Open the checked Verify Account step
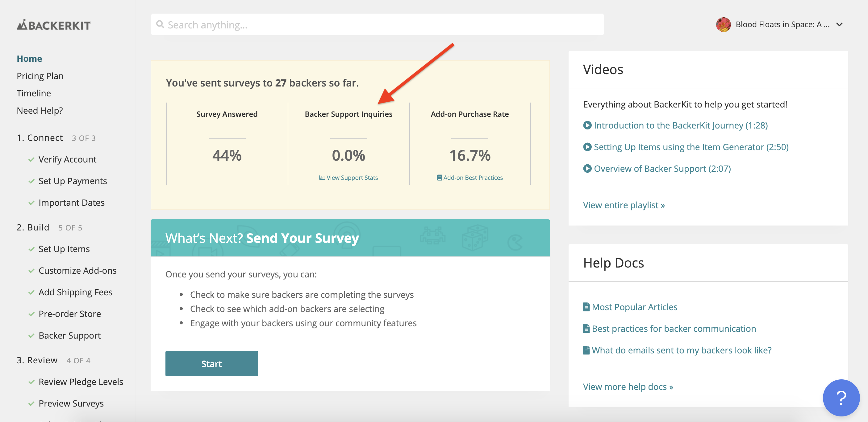868x422 pixels. pos(67,159)
